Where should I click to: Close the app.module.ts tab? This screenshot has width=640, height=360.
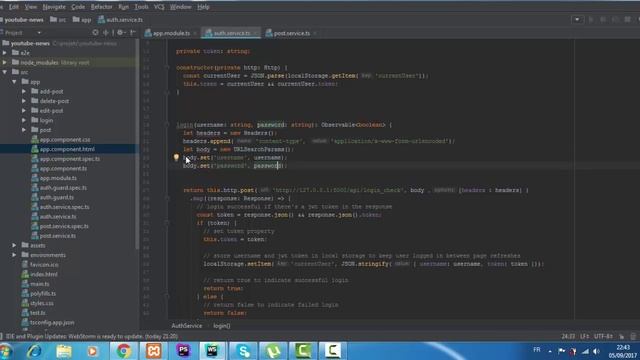tap(195, 33)
